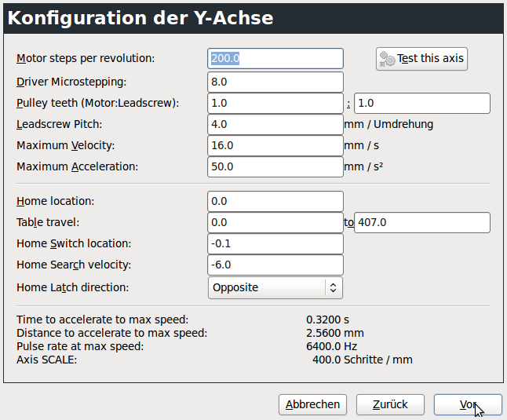Click the Home Search velocity field
Viewport: 507px width, 420px height.
(275, 265)
